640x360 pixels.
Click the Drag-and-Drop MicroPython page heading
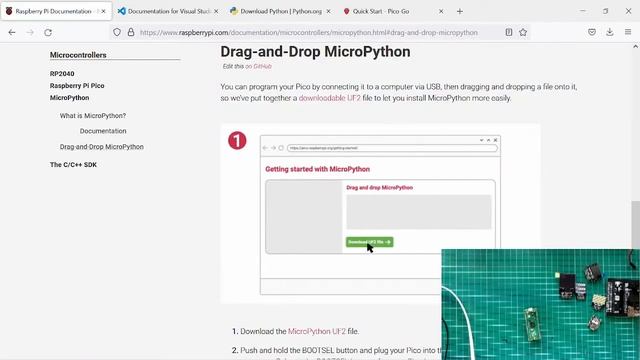pyautogui.click(x=316, y=52)
